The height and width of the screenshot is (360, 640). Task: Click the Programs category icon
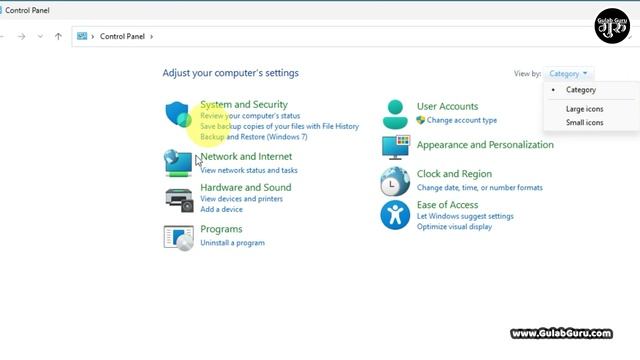(x=178, y=238)
